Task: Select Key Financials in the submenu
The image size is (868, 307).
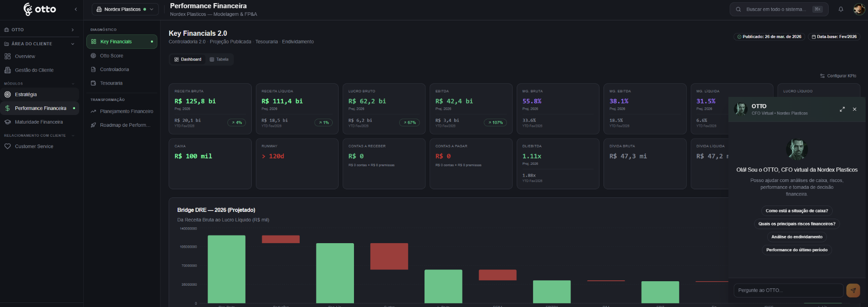Action: pyautogui.click(x=122, y=42)
